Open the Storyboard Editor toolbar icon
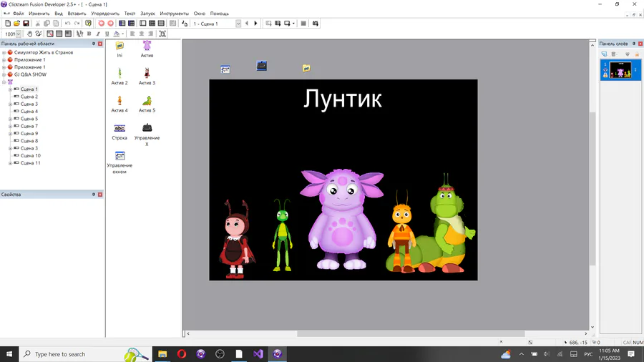 click(x=122, y=24)
